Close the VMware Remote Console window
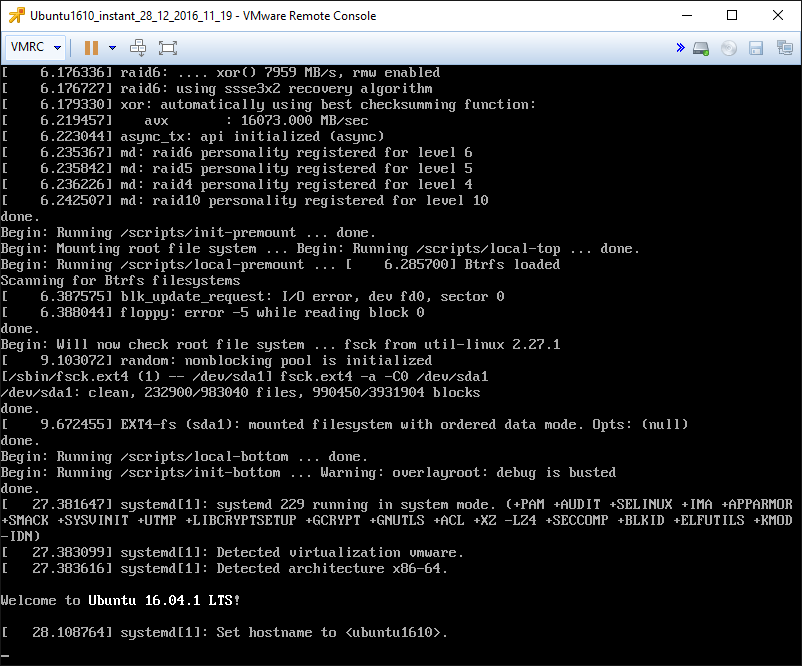 778,15
